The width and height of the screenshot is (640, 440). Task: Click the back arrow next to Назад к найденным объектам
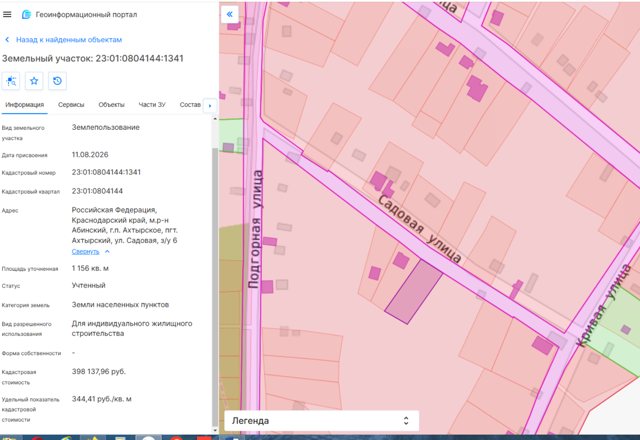tap(7, 40)
